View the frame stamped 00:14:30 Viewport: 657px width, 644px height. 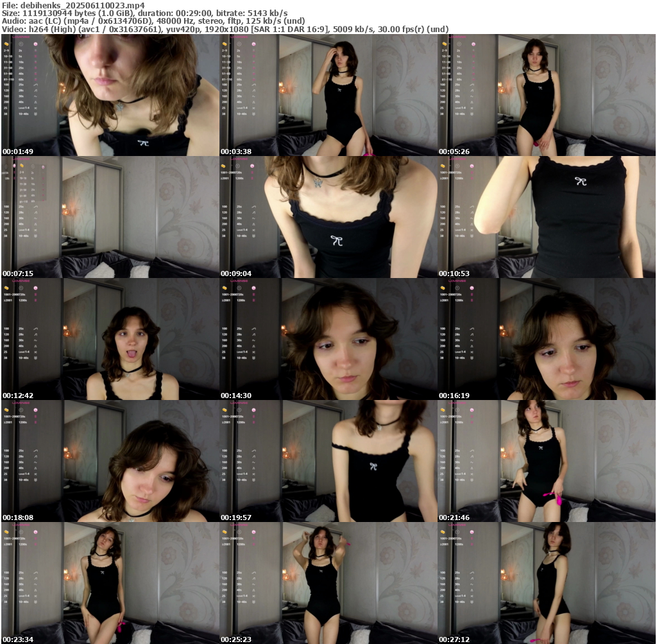coord(328,339)
